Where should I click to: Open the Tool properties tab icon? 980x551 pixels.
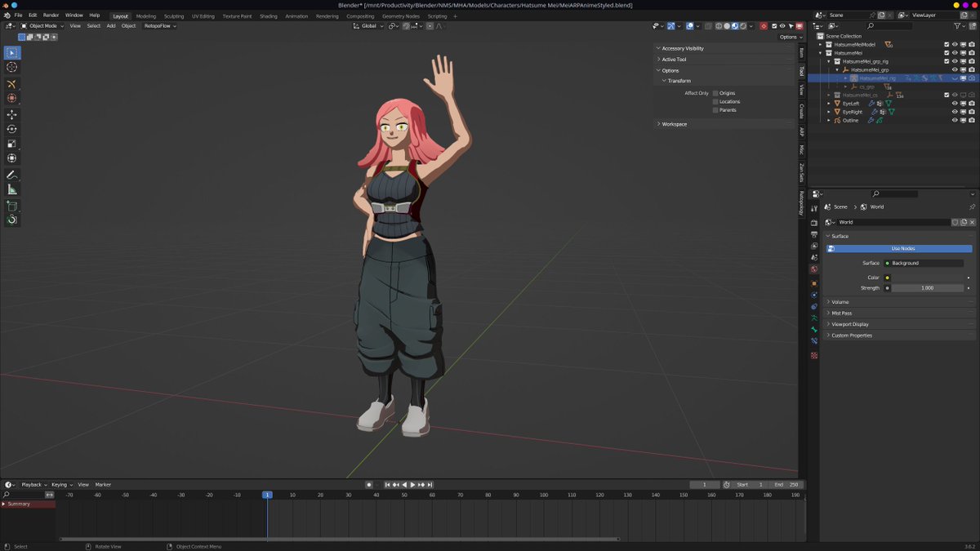[814, 209]
